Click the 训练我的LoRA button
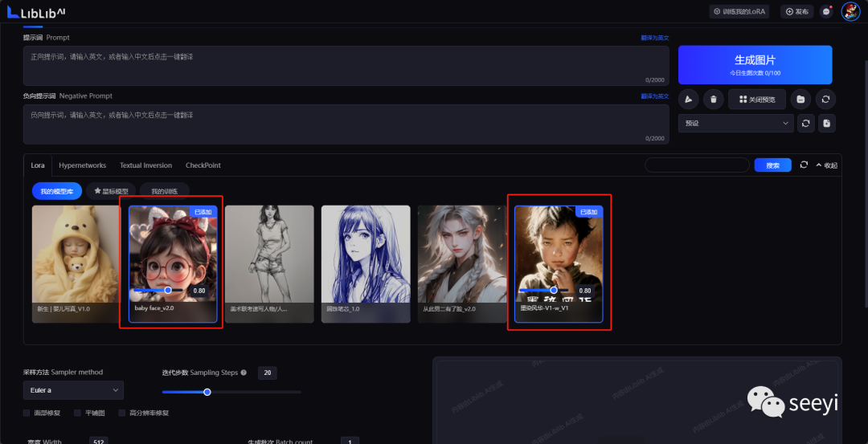The height and width of the screenshot is (444, 868). [x=739, y=11]
